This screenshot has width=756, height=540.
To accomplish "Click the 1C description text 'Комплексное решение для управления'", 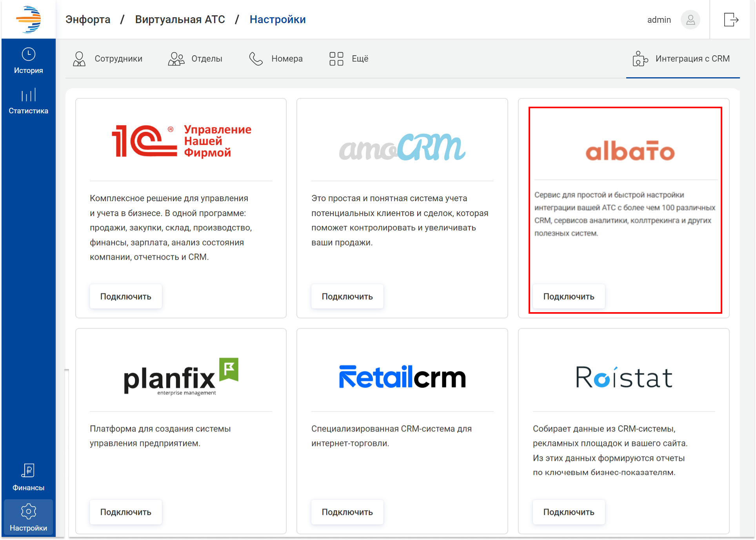I will coord(169,198).
